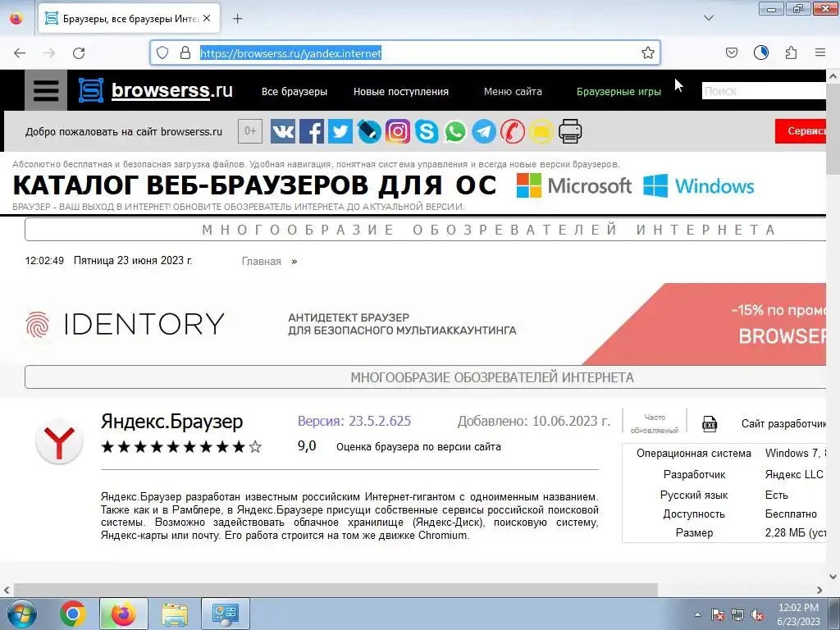
Task: Click the Поиск search field
Action: coord(764,91)
